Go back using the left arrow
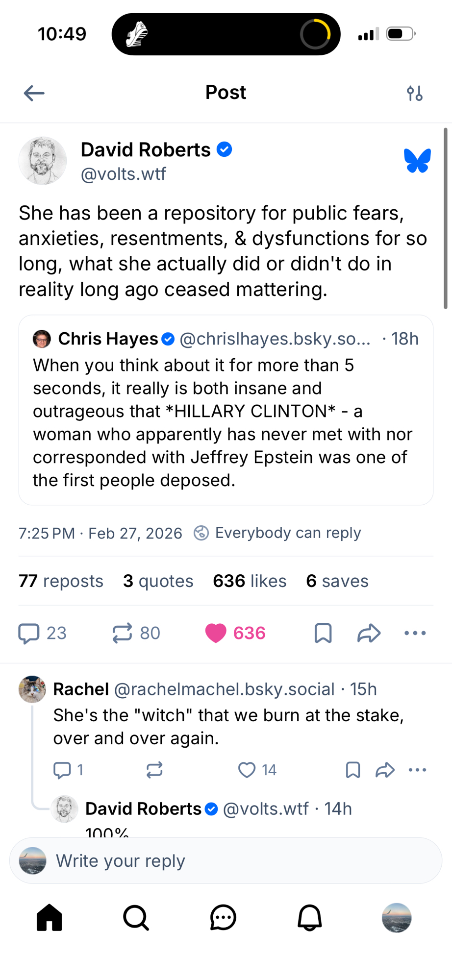 pyautogui.click(x=34, y=93)
